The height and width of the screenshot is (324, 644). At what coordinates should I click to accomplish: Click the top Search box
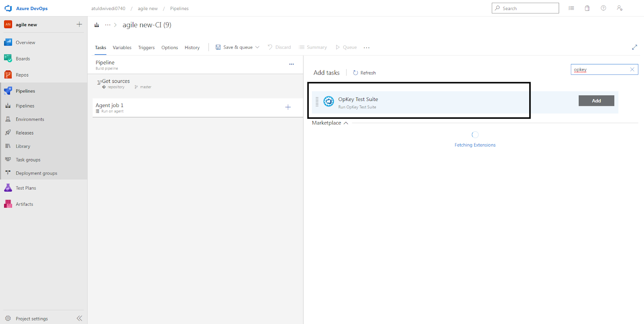click(x=525, y=8)
